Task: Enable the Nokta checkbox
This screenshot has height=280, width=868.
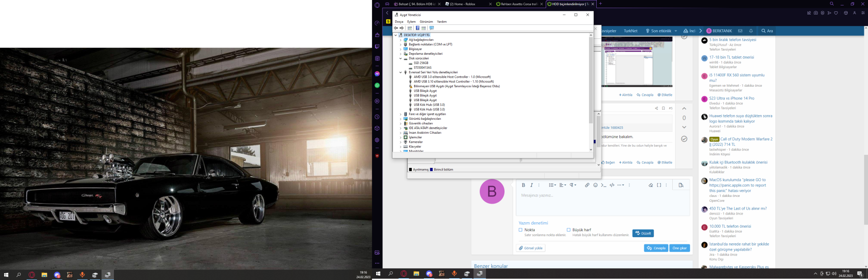Action: coord(520,230)
